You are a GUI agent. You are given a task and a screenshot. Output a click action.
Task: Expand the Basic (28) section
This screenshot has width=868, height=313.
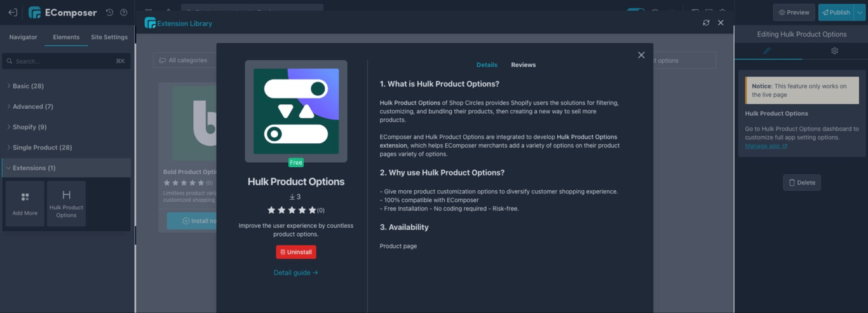(67, 86)
